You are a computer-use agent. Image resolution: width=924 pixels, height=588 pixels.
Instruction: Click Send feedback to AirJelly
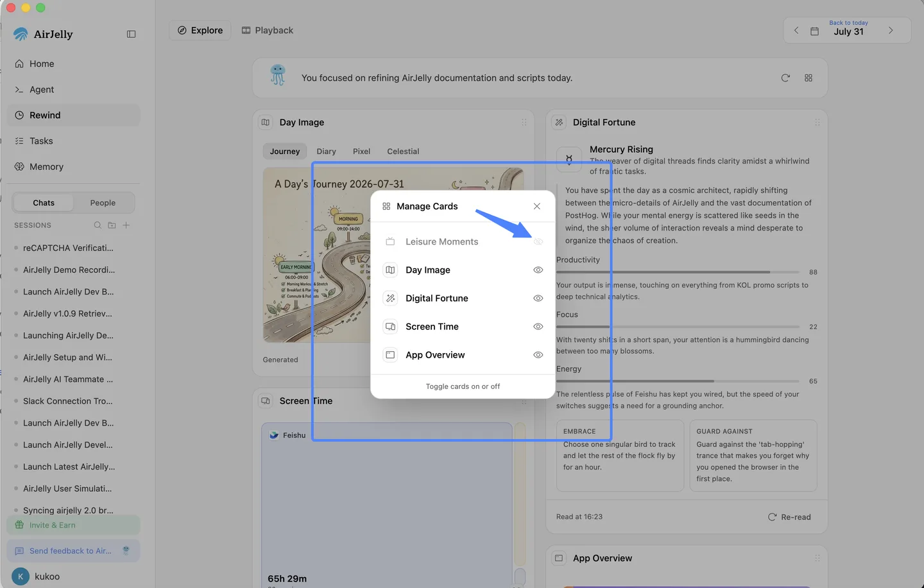(73, 551)
